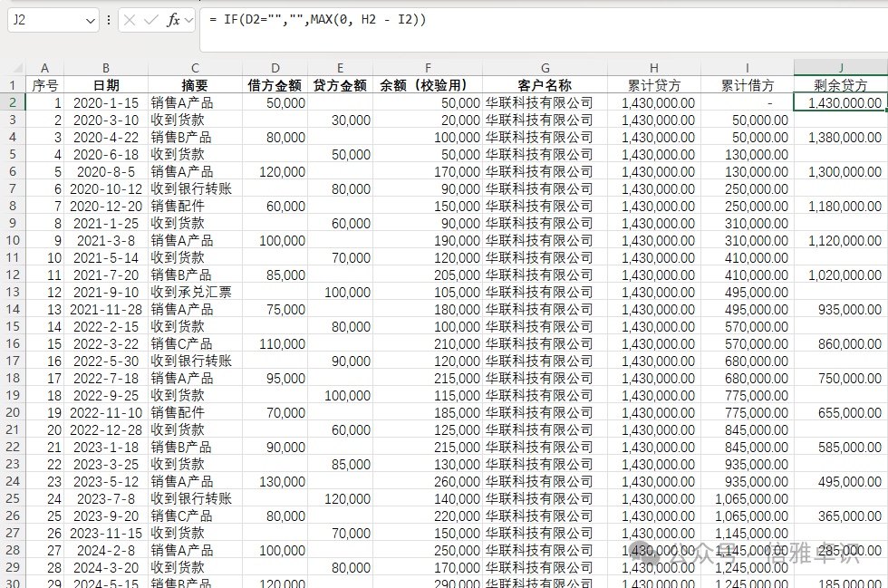
Task: Select row 13 header
Action: [x=13, y=292]
